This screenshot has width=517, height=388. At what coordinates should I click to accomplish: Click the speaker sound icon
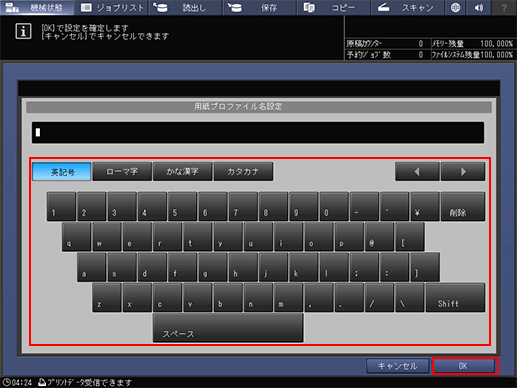point(479,7)
